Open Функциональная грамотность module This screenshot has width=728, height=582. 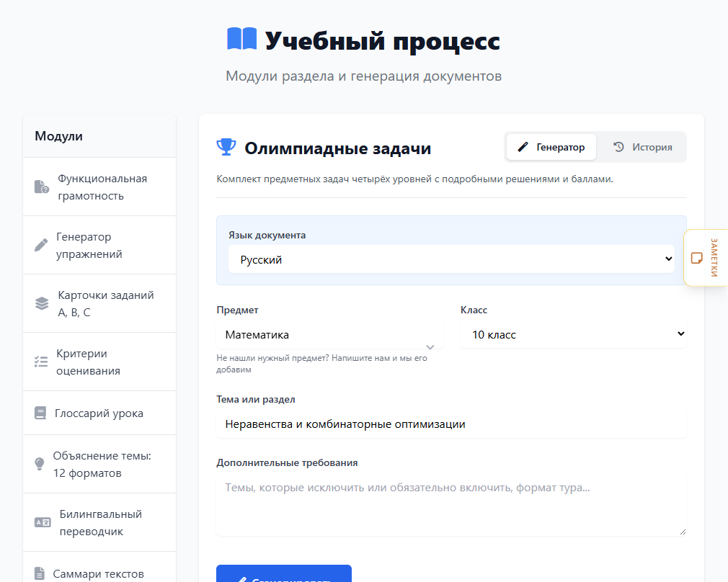[x=99, y=187]
